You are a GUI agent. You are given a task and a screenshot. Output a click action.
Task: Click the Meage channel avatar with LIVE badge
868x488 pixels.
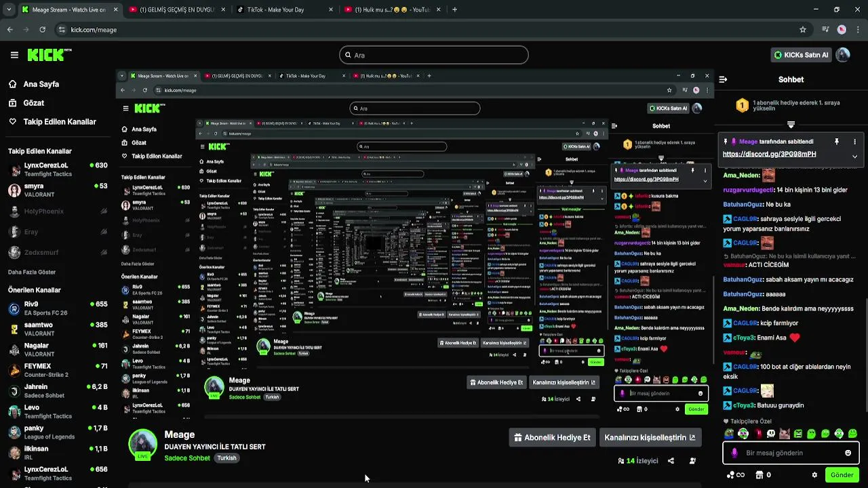[143, 445]
